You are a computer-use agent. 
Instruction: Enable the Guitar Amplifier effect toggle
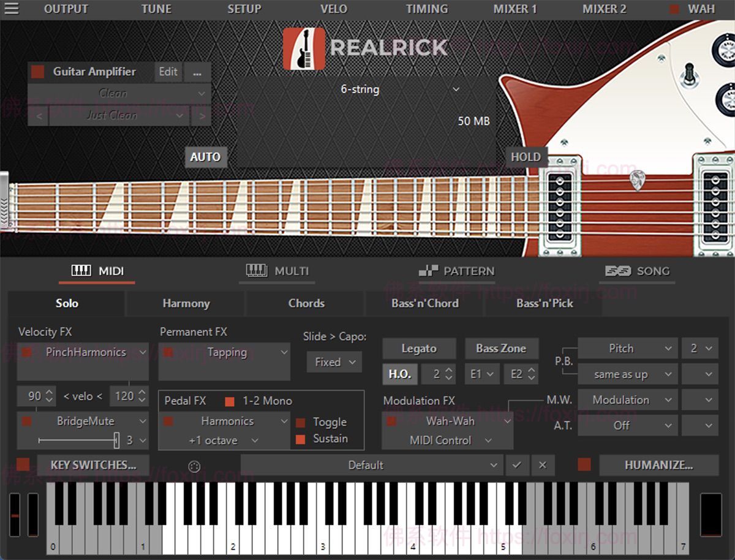(x=38, y=72)
